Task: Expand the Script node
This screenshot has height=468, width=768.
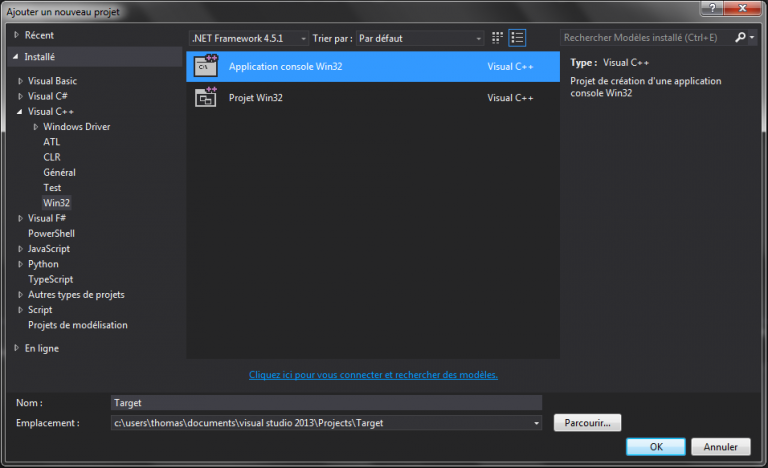Action: click(20, 310)
